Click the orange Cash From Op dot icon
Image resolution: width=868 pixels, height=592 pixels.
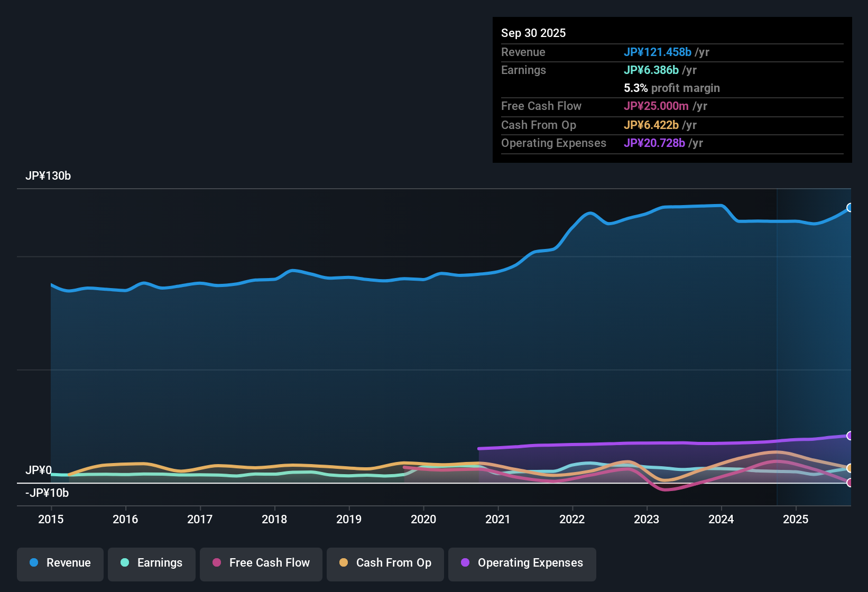point(343,563)
